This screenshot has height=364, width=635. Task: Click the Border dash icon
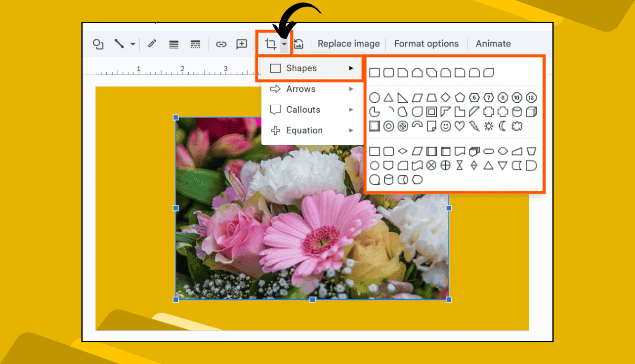tap(195, 43)
